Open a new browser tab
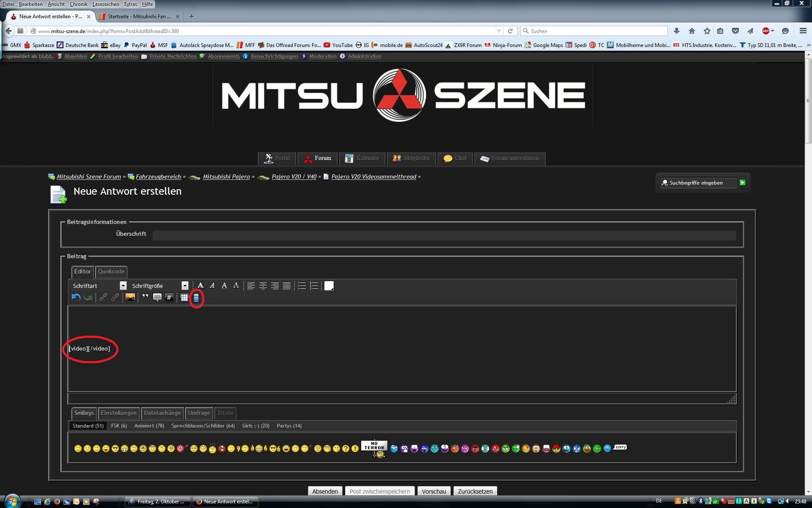The image size is (812, 508). (192, 17)
